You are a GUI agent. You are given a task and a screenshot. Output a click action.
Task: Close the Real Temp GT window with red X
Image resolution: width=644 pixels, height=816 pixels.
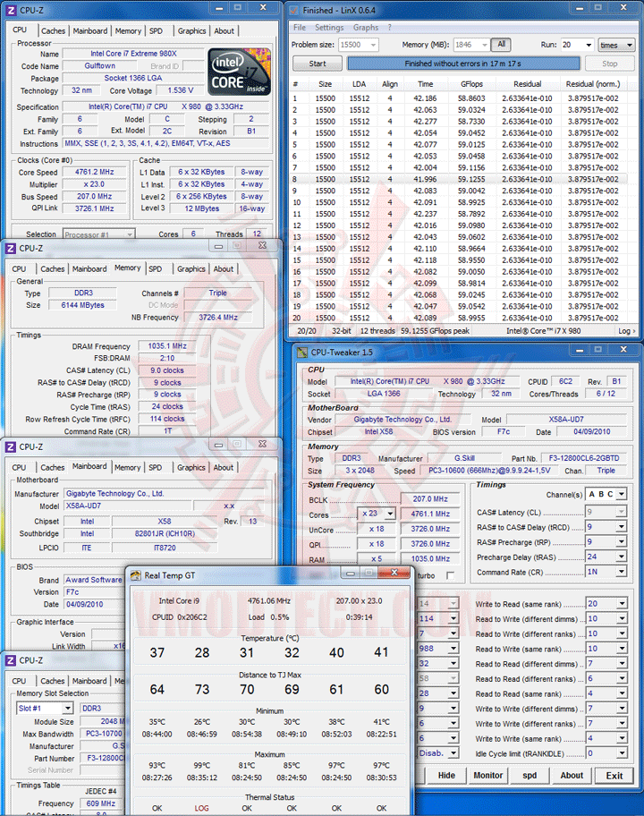pyautogui.click(x=394, y=573)
